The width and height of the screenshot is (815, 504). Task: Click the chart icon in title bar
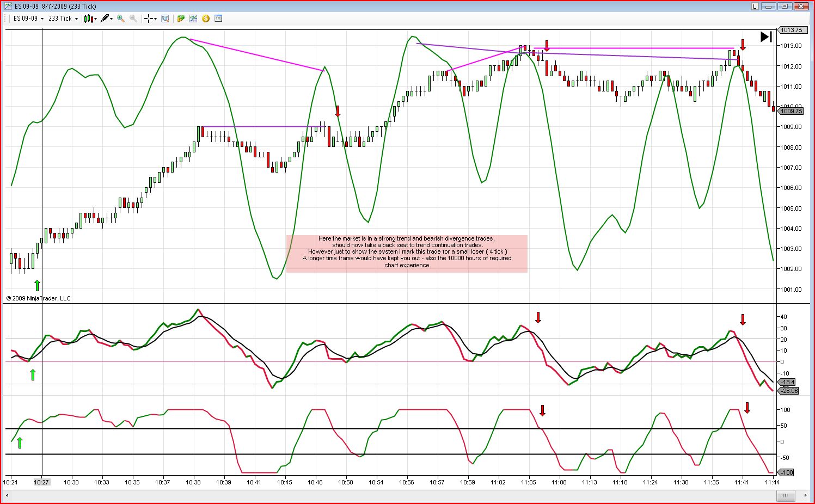click(x=8, y=7)
